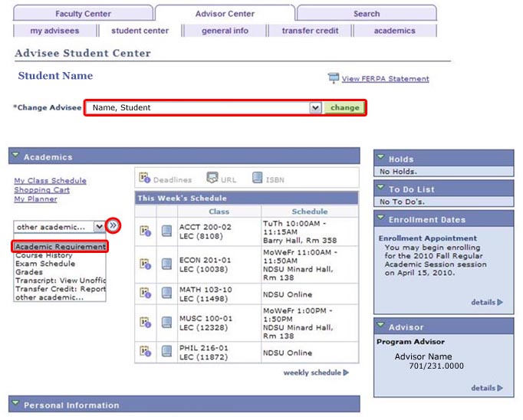Click PHIL 216-01 LEC (11872) cell
This screenshot has height=420, width=523.
pos(219,353)
